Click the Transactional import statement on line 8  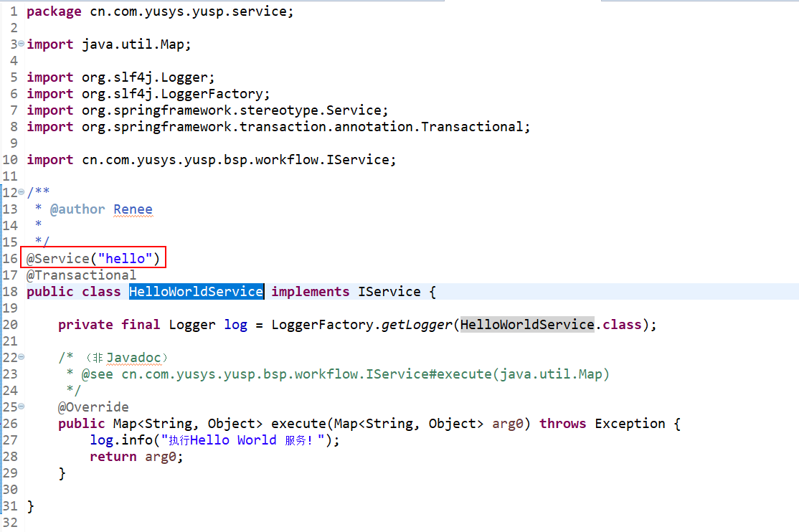tap(278, 127)
